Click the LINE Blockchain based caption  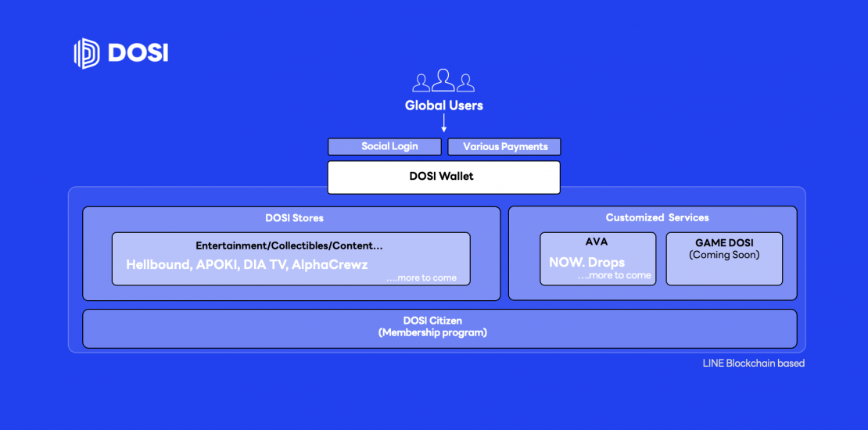click(753, 364)
